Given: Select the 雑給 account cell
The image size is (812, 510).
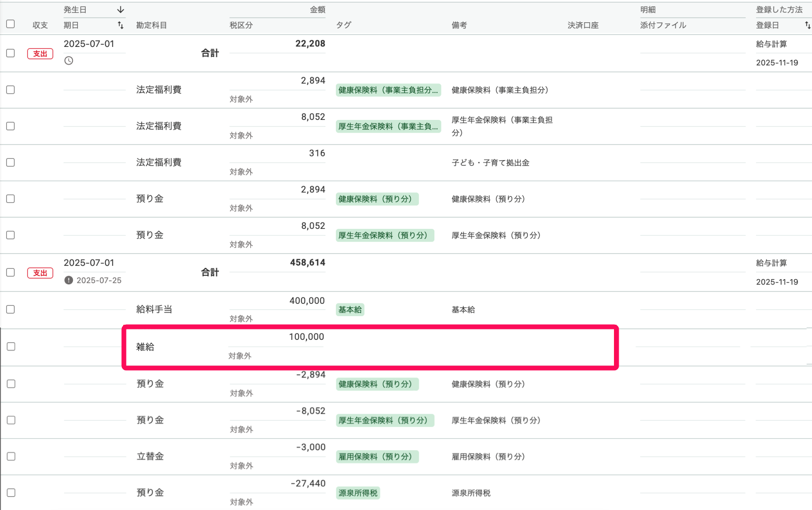Looking at the screenshot, I should [x=145, y=347].
